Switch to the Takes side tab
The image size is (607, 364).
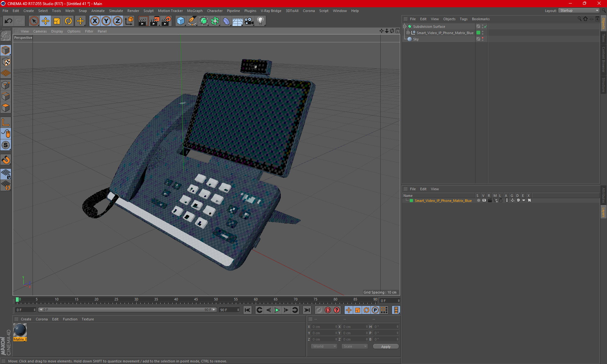603,38
